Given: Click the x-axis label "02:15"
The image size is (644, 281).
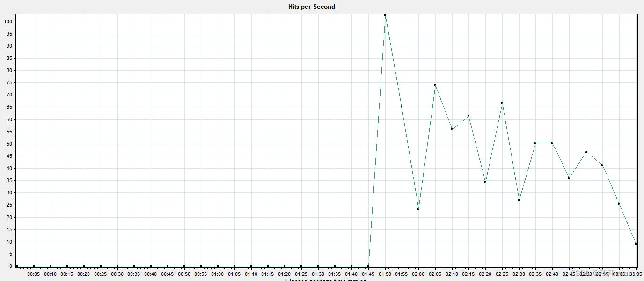Looking at the screenshot, I should point(468,274).
